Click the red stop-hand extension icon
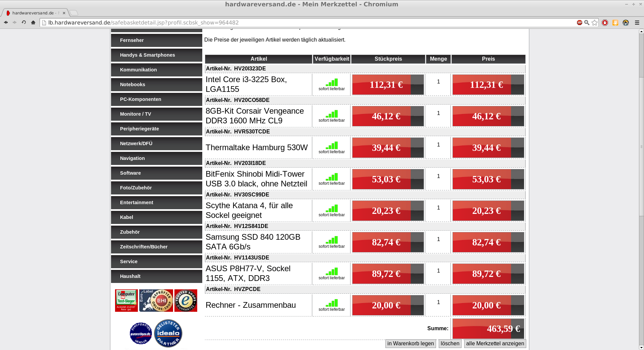 (605, 22)
